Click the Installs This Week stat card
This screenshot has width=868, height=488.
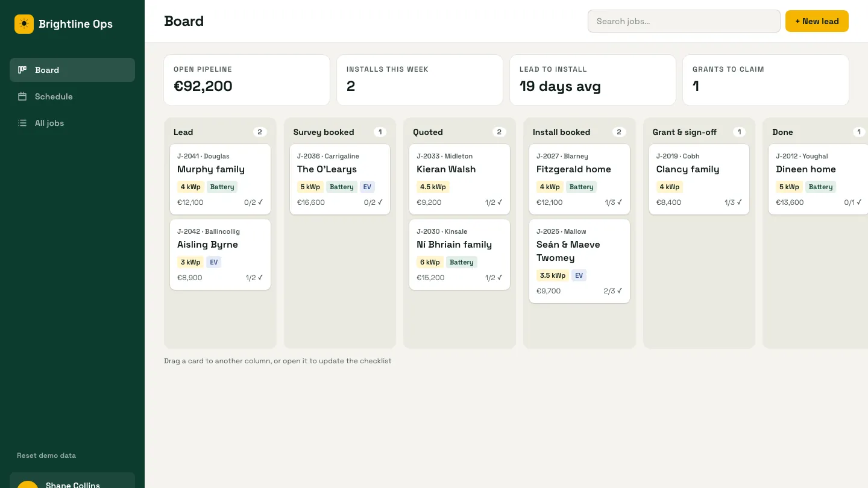pos(420,80)
